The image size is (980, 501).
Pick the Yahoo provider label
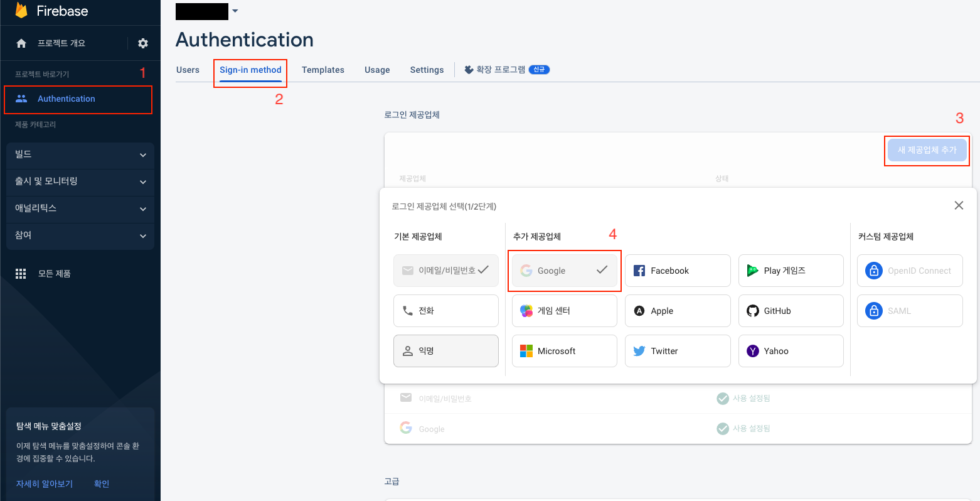(x=776, y=351)
